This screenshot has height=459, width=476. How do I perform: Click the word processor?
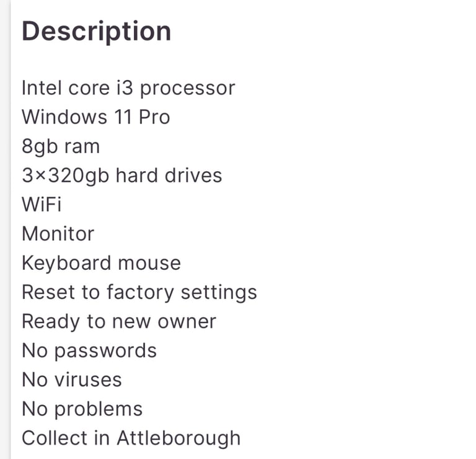[x=188, y=89]
